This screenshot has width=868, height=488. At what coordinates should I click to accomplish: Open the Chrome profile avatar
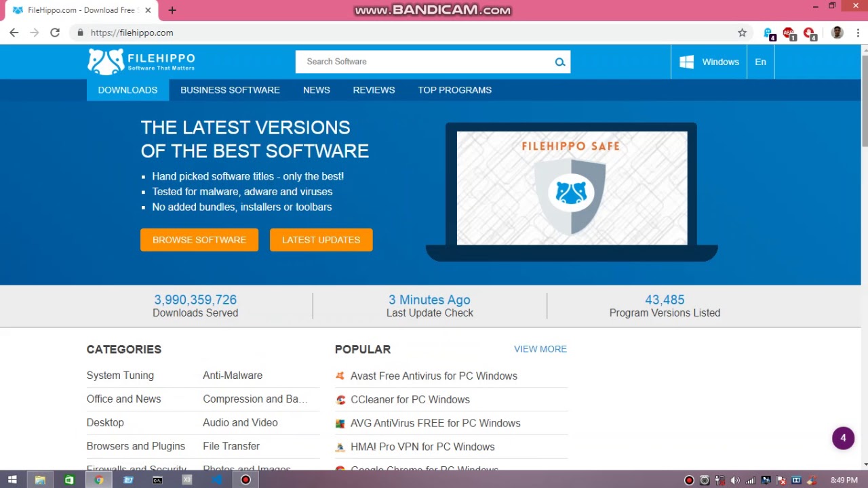pyautogui.click(x=837, y=33)
